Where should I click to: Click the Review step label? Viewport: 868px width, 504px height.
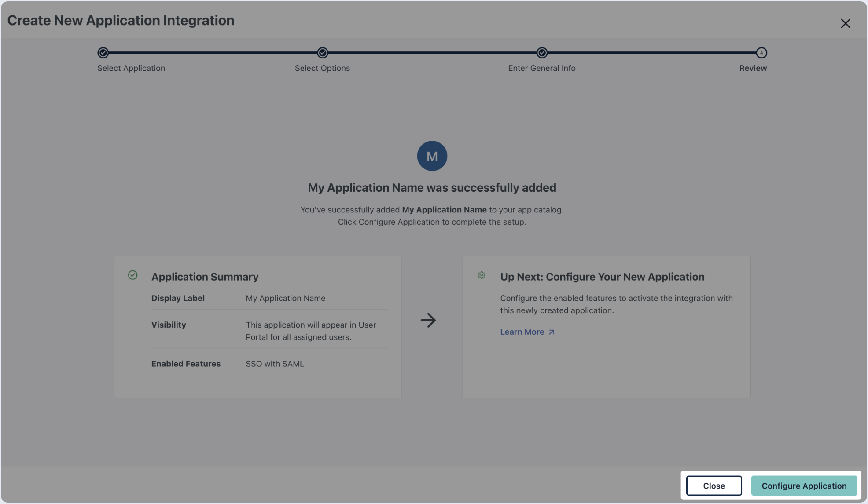click(753, 68)
